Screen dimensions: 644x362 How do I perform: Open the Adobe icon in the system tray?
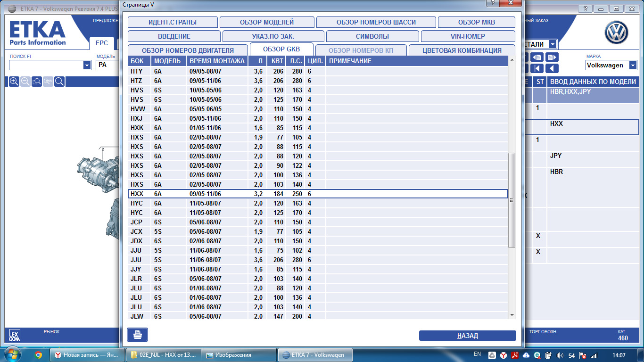[x=514, y=355]
